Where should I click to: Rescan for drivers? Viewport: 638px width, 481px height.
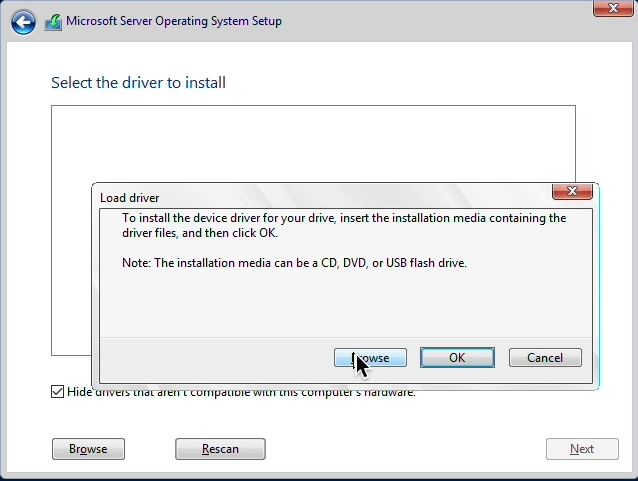click(x=221, y=449)
